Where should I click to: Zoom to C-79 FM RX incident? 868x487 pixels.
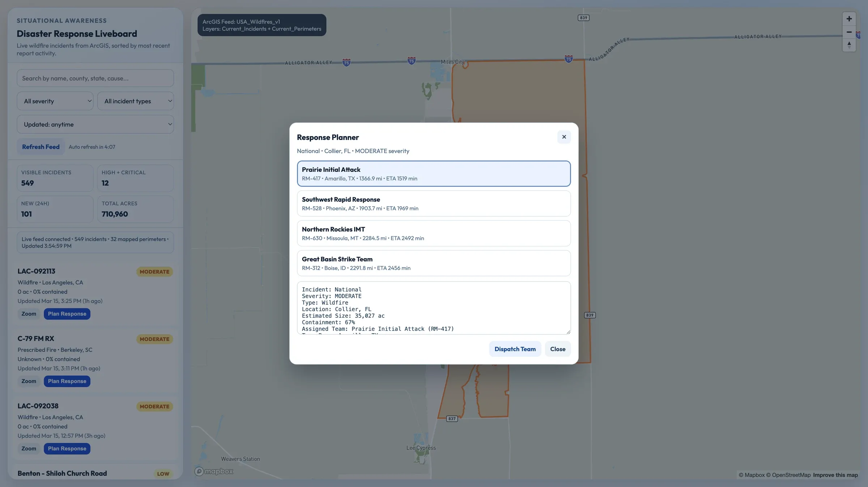pos(29,381)
